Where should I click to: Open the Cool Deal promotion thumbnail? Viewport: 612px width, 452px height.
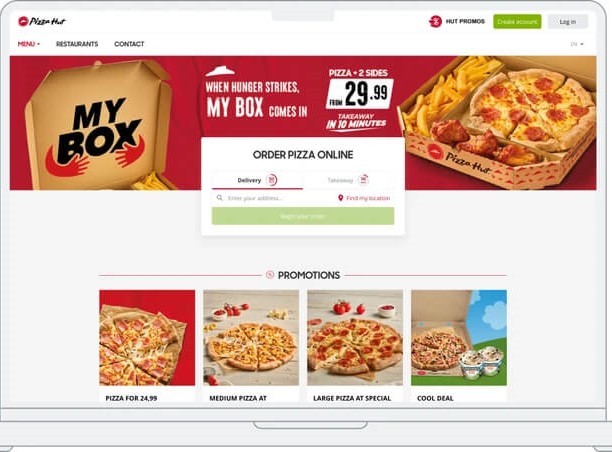coord(459,337)
